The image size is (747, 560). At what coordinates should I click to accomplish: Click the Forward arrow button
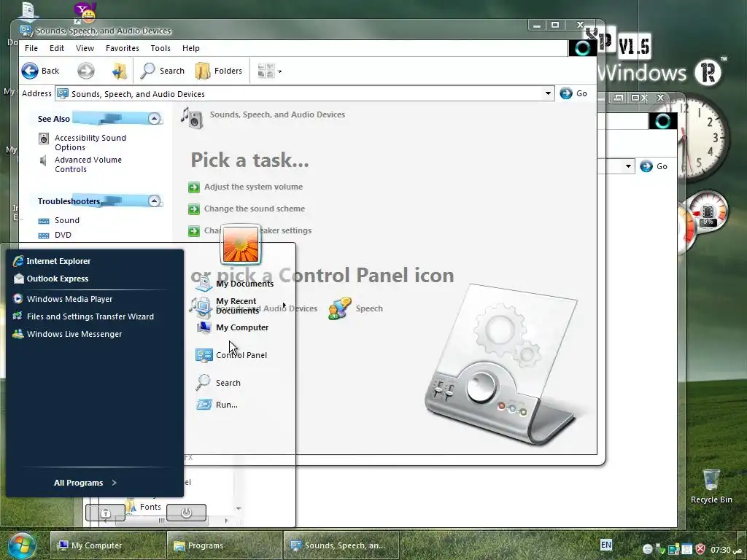[x=86, y=71]
